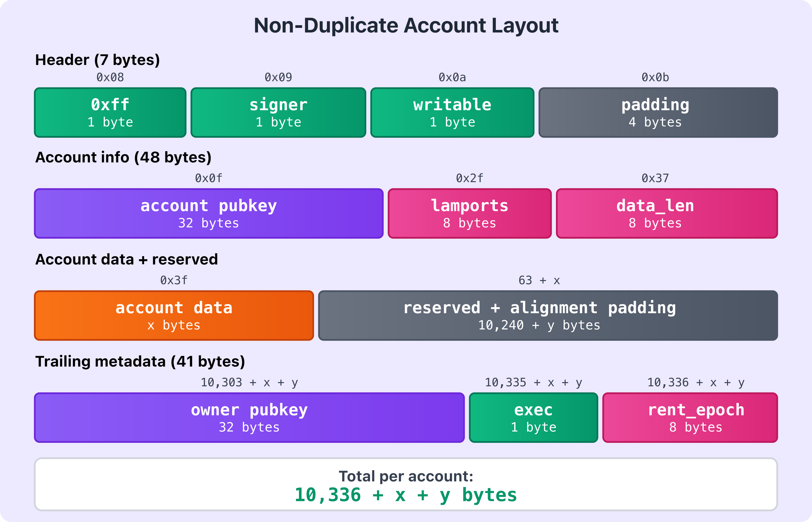Select the Account data + reserved heading
Viewport: 812px width, 522px height.
click(127, 259)
